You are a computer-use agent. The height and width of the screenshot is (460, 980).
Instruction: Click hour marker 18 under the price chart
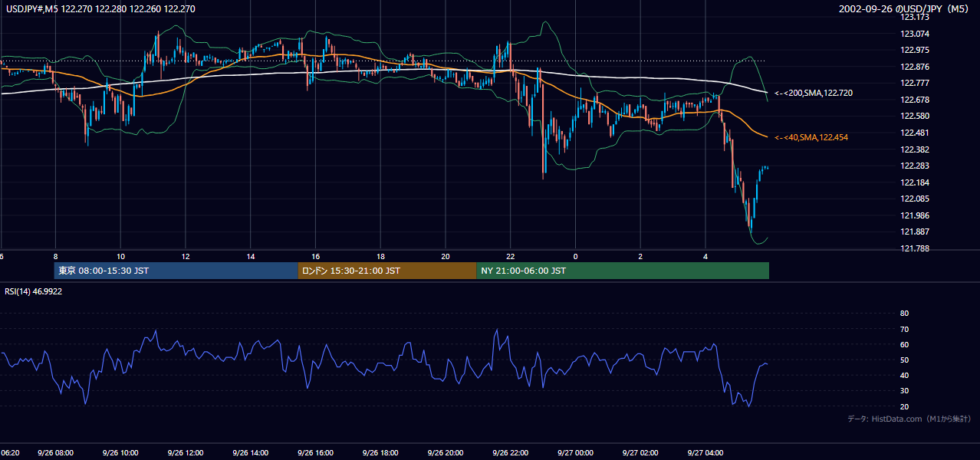tap(380, 255)
